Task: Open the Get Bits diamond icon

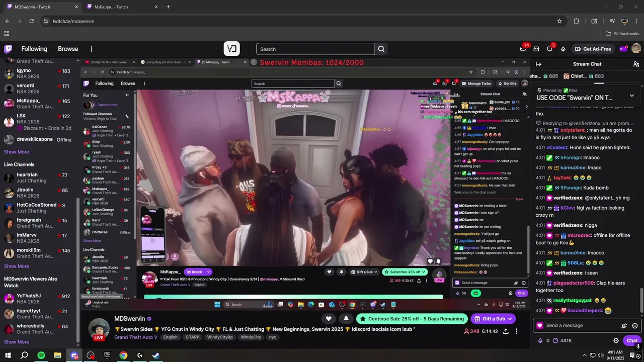Action: [x=563, y=49]
